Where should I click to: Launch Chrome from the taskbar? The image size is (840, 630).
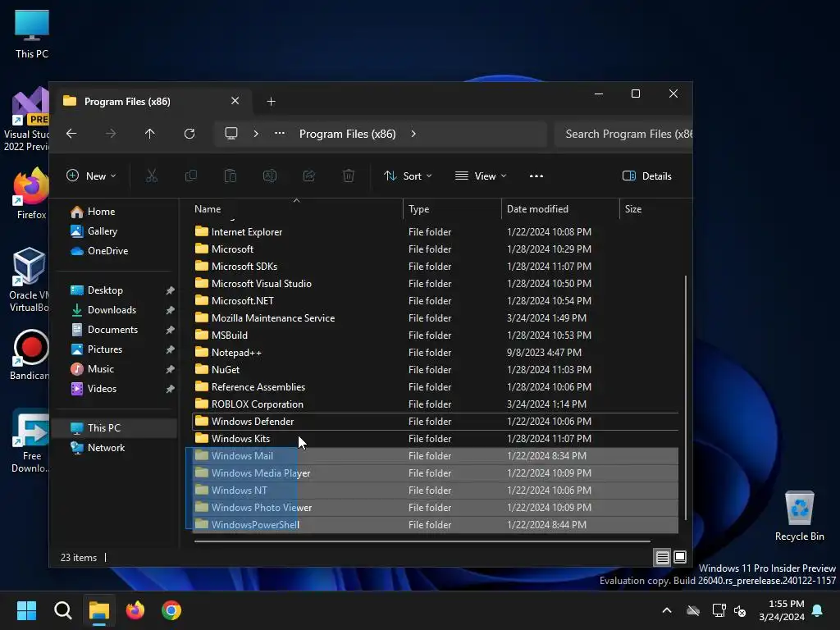[x=171, y=610]
